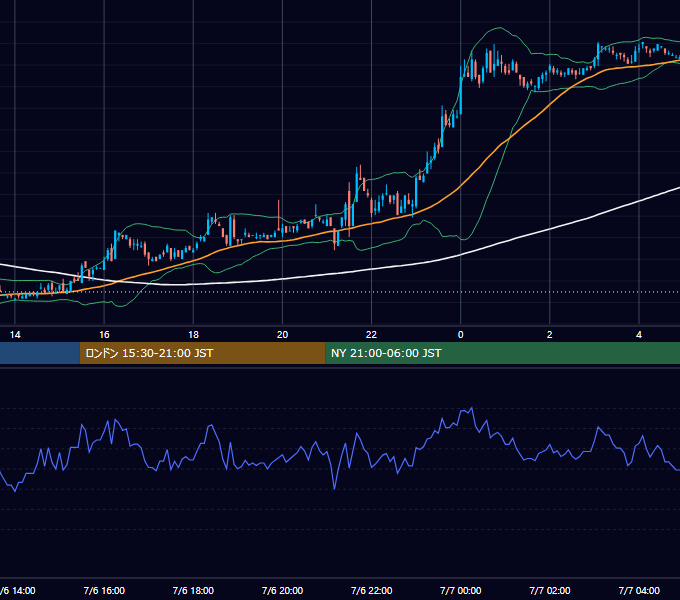This screenshot has height=600, width=680.
Task: Click the London session bar 15:30-21:00 JST
Action: [x=203, y=353]
